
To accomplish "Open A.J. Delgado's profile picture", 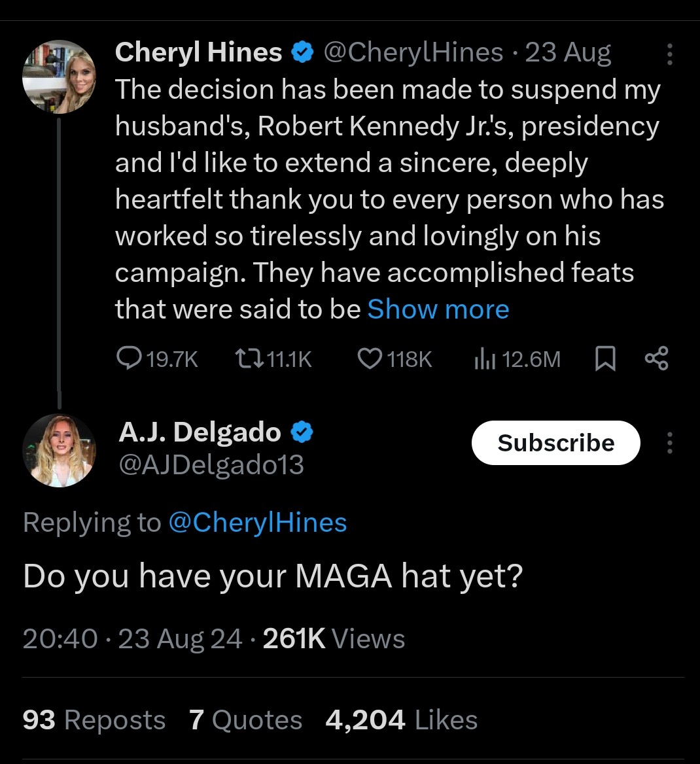I will tap(59, 450).
